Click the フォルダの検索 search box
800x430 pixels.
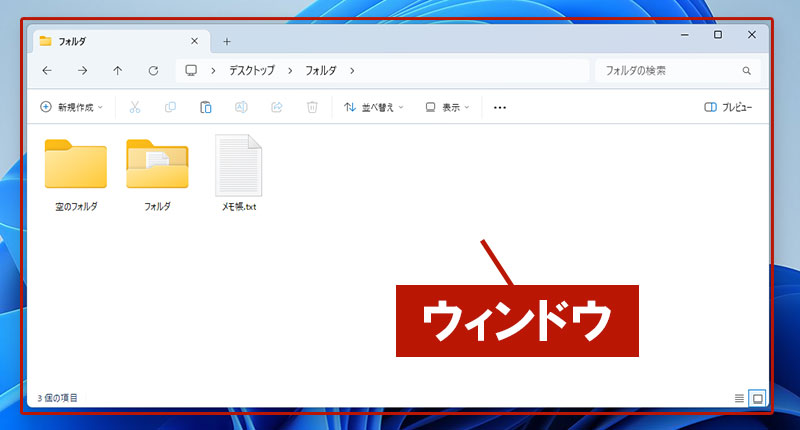point(678,71)
